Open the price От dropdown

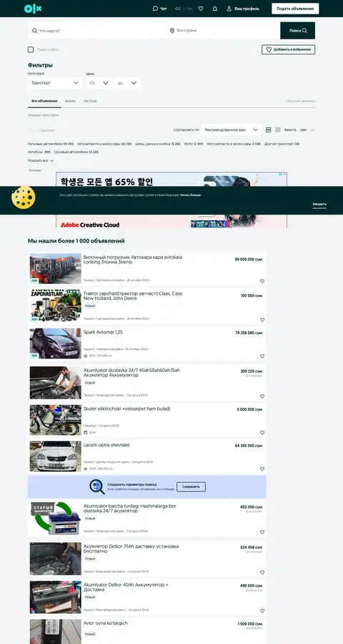pos(99,83)
